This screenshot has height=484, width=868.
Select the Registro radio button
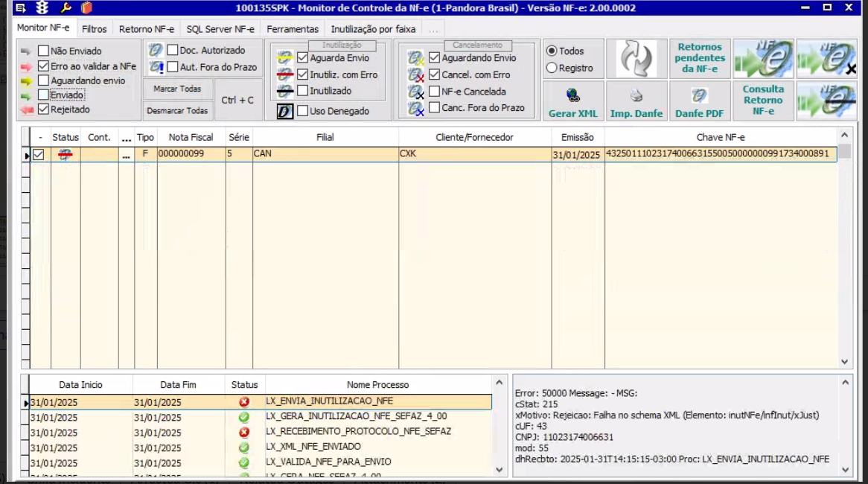point(552,69)
